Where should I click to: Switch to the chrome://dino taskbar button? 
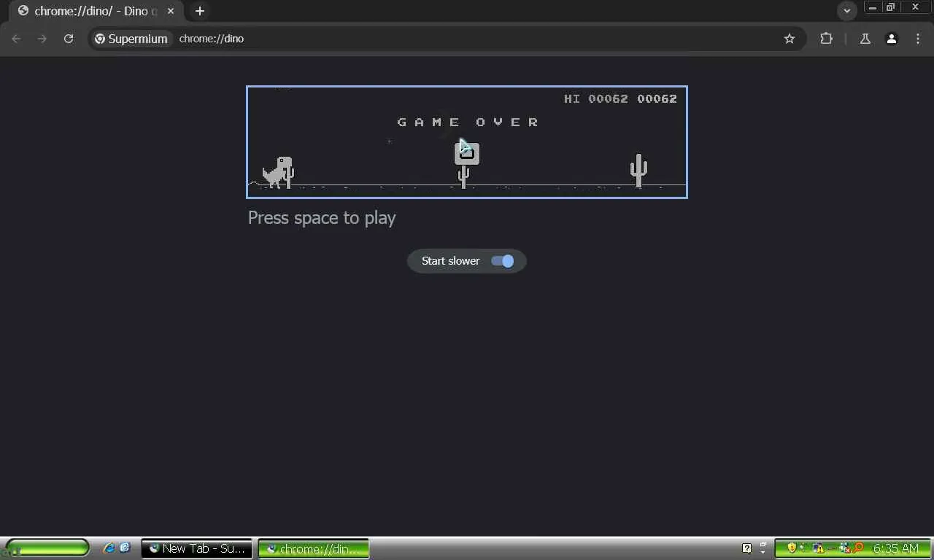coord(314,548)
